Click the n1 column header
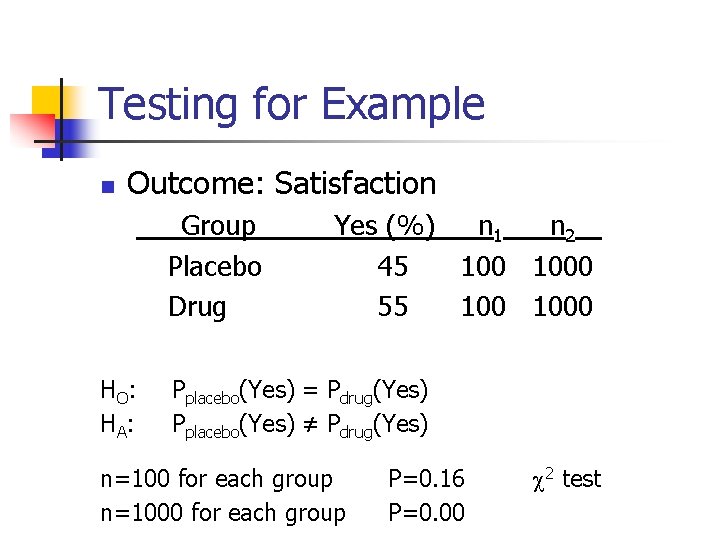Image resolution: width=720 pixels, height=540 pixels. pyautogui.click(x=490, y=228)
